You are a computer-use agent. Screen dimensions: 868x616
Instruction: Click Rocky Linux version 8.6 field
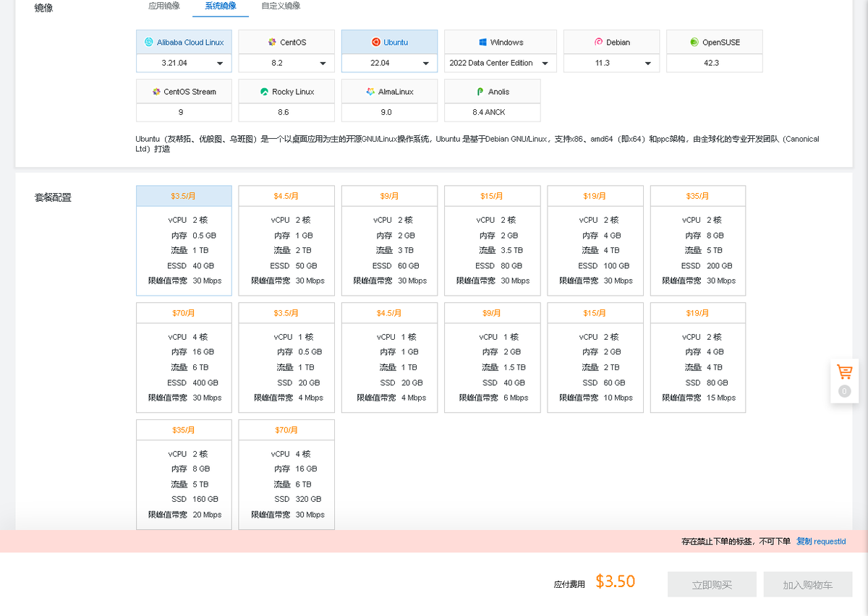point(286,112)
